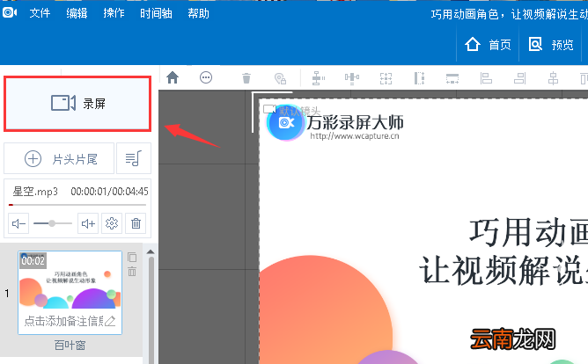Screen dimensions: 588x364
Task: Click the 录屏 screen record button
Action: (77, 104)
